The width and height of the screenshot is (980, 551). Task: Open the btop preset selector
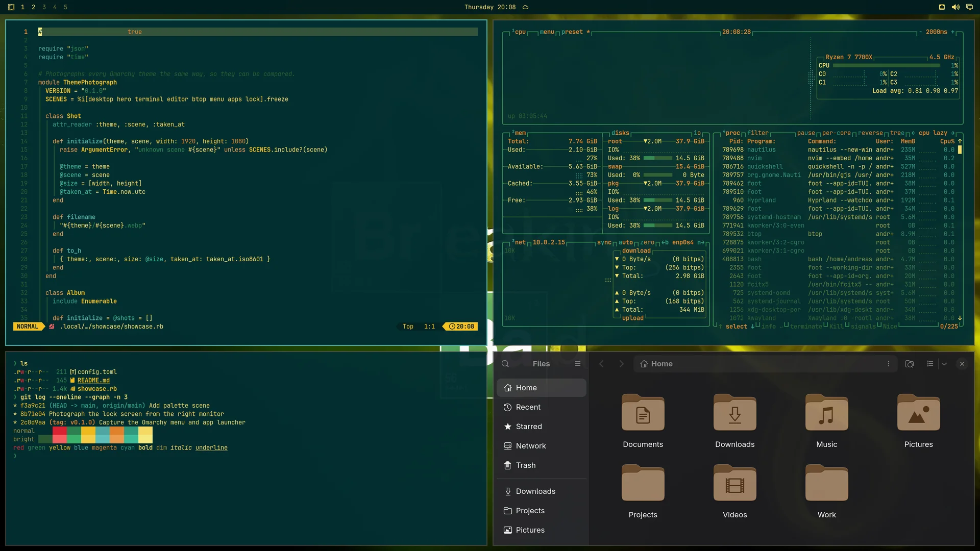pyautogui.click(x=576, y=32)
